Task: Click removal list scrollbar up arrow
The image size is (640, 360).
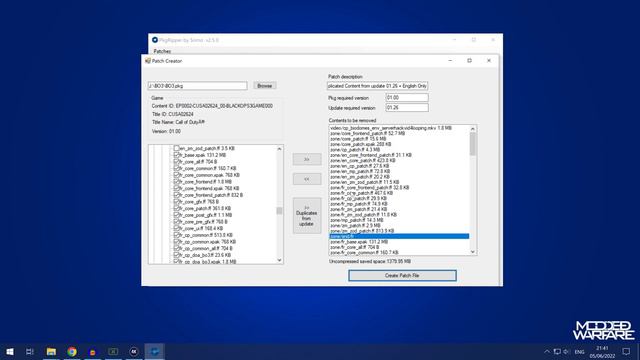Action: pyautogui.click(x=473, y=129)
